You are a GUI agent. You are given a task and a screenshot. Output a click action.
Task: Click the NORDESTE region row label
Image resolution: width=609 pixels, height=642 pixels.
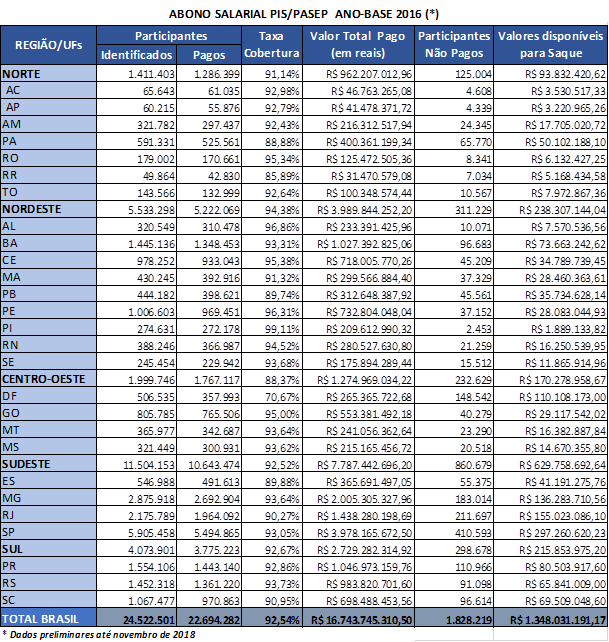[32, 210]
